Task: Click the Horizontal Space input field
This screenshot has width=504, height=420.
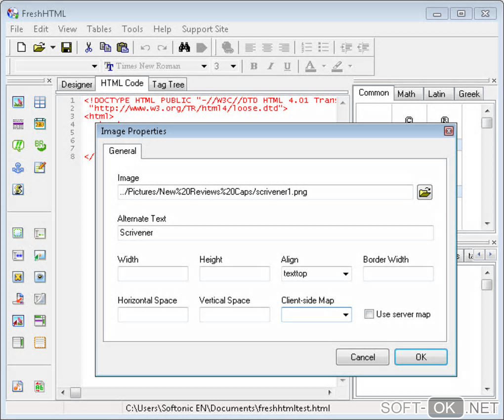Action: click(153, 314)
